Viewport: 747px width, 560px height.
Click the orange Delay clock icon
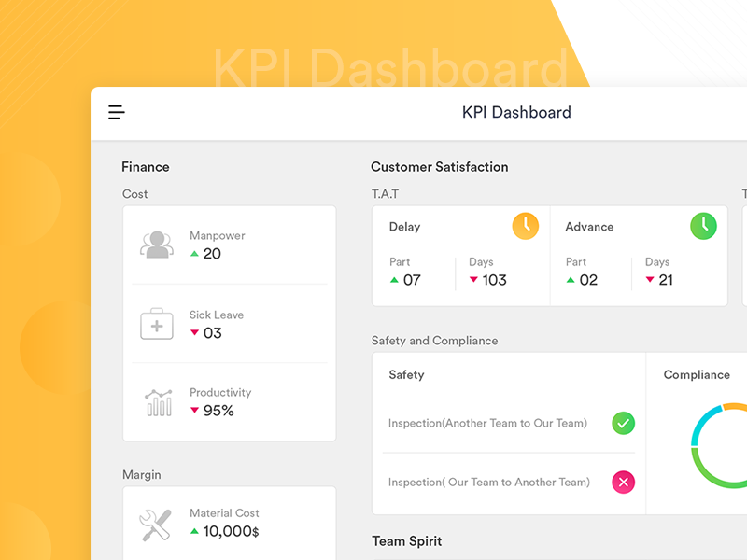526,226
